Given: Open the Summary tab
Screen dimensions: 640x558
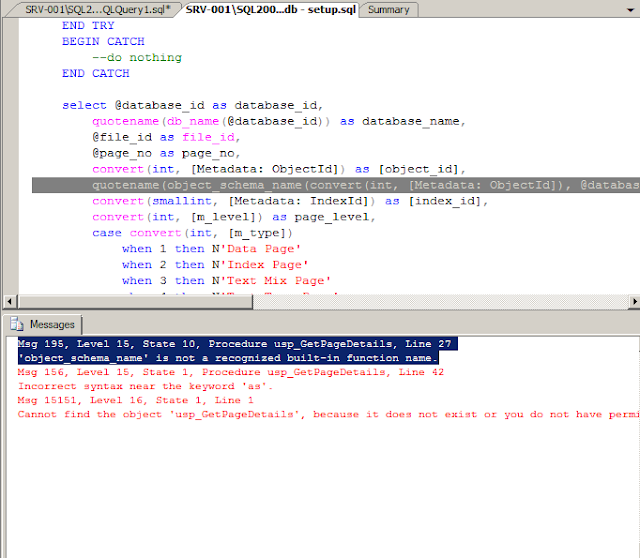Looking at the screenshot, I should click(389, 9).
